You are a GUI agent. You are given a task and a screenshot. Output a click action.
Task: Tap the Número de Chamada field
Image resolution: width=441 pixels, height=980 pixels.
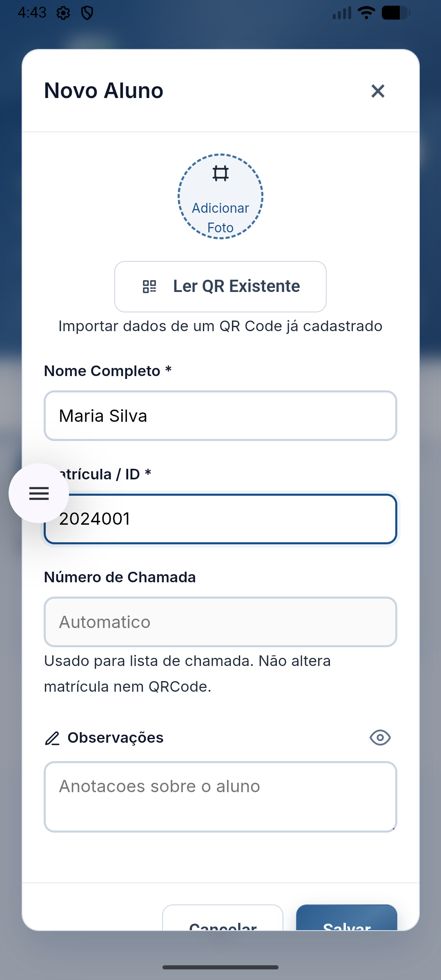220,622
